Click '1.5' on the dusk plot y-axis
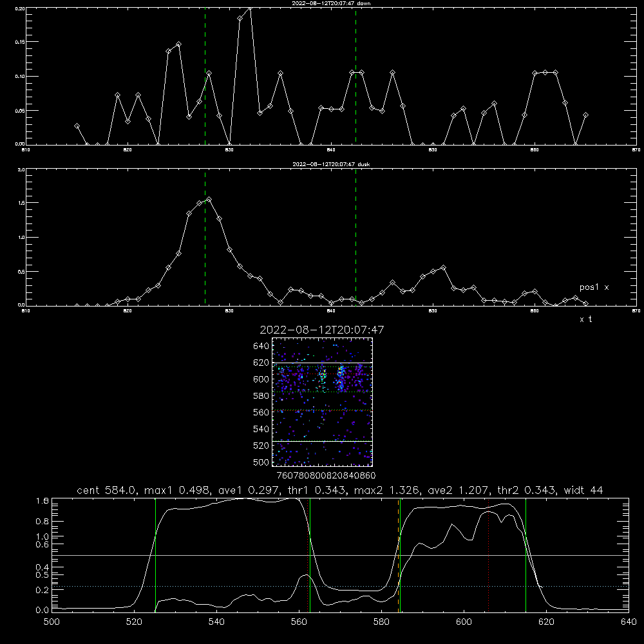644x644 pixels. pyautogui.click(x=21, y=204)
